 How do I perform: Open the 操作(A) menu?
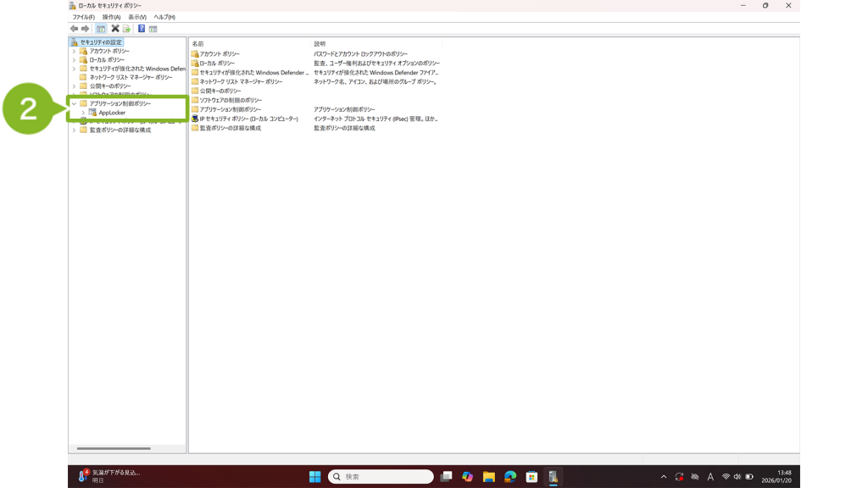(111, 17)
